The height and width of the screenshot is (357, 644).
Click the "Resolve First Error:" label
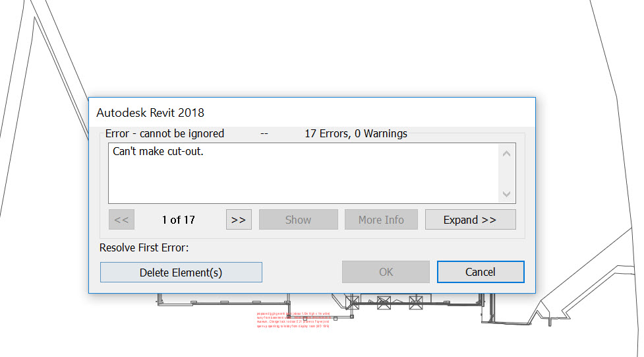pyautogui.click(x=144, y=248)
